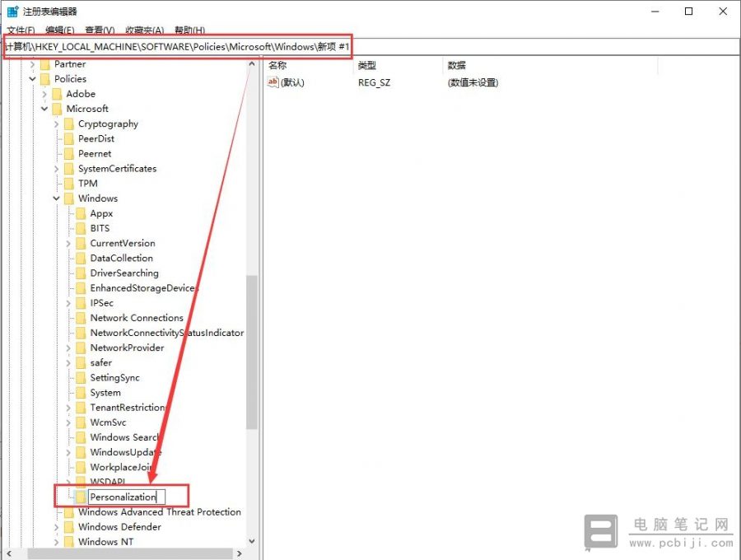The height and width of the screenshot is (560, 741).
Task: Select the DriverSearching folder icon
Action: point(82,273)
